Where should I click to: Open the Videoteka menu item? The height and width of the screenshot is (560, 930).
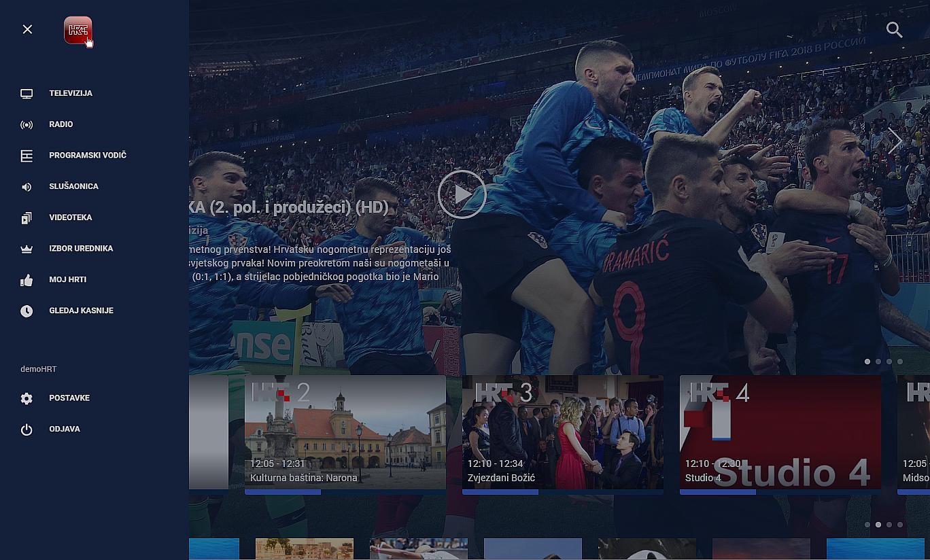pyautogui.click(x=71, y=217)
